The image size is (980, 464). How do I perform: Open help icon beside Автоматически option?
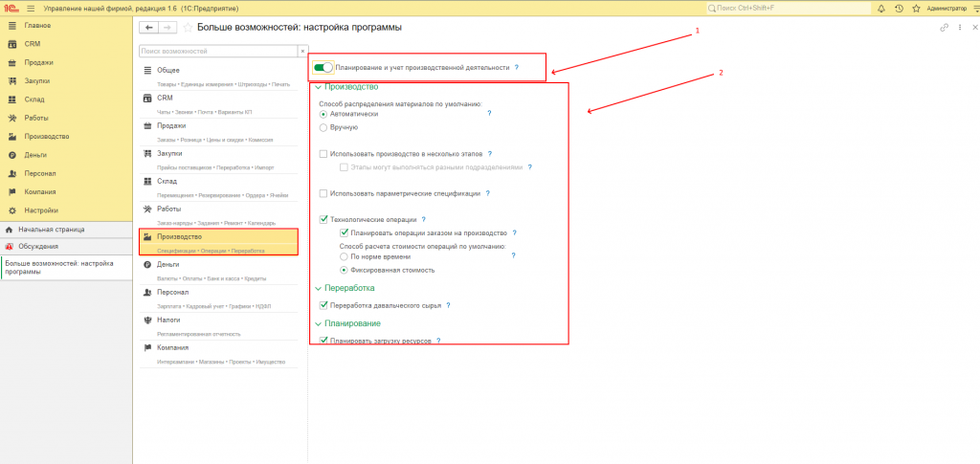tap(489, 114)
